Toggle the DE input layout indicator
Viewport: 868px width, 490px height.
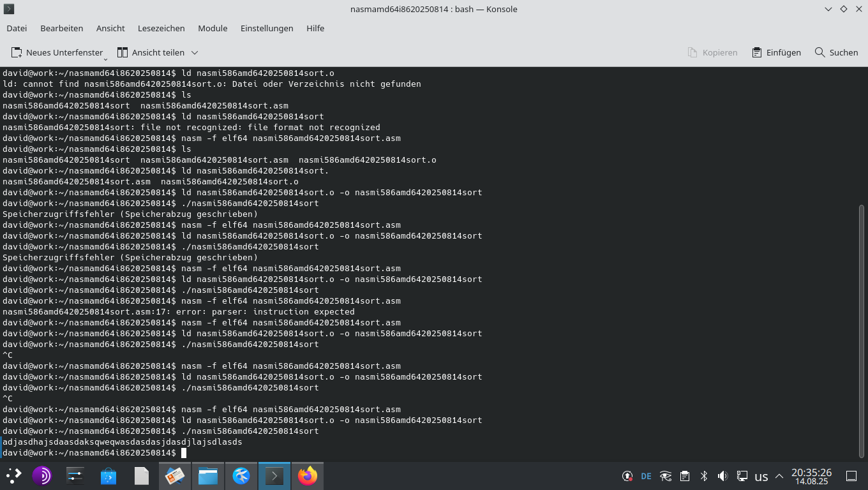coord(645,476)
